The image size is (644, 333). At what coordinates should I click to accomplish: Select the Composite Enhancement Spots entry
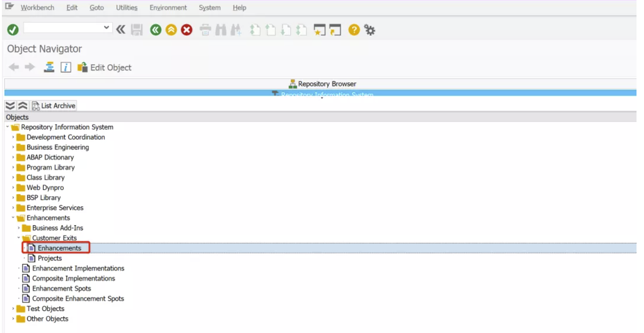tap(78, 298)
